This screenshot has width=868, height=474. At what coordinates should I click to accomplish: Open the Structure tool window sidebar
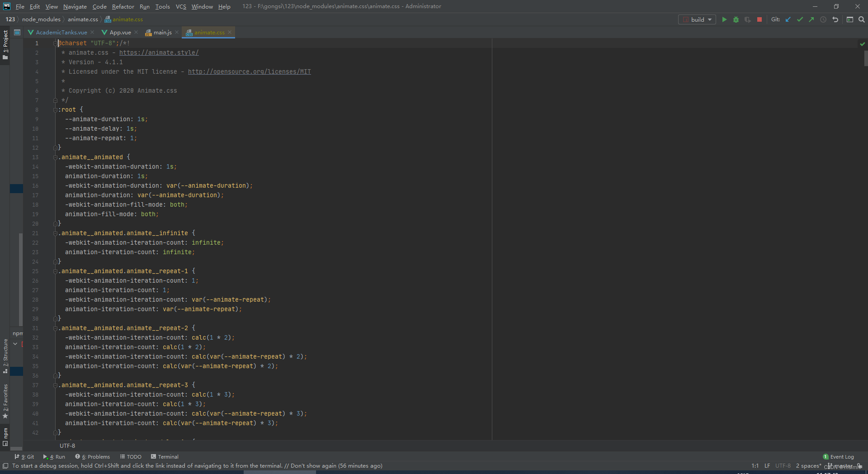(x=5, y=355)
